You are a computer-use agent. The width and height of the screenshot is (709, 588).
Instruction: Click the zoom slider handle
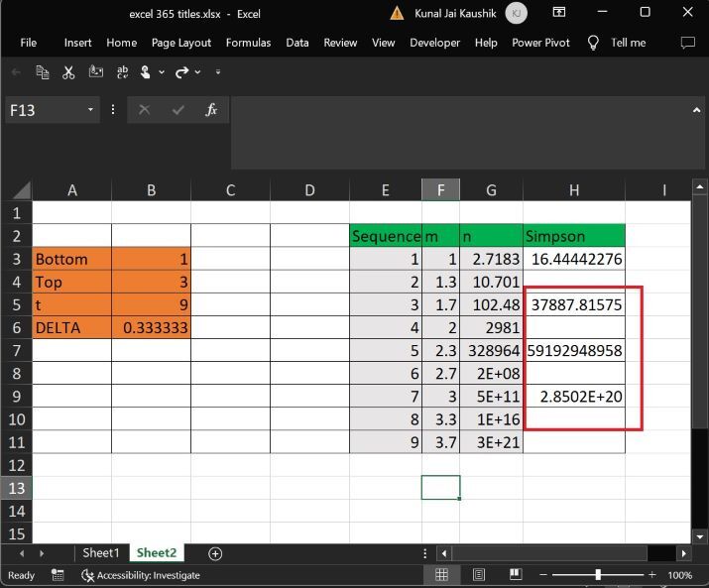click(598, 574)
